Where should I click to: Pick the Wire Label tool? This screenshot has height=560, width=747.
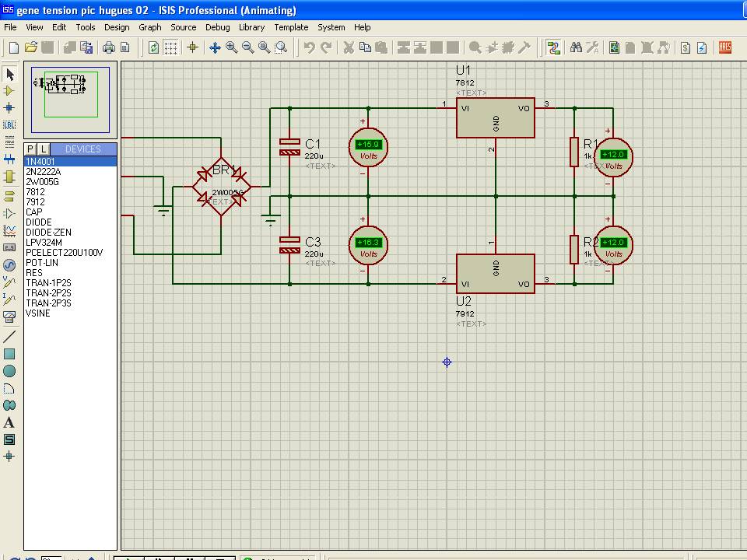9,124
